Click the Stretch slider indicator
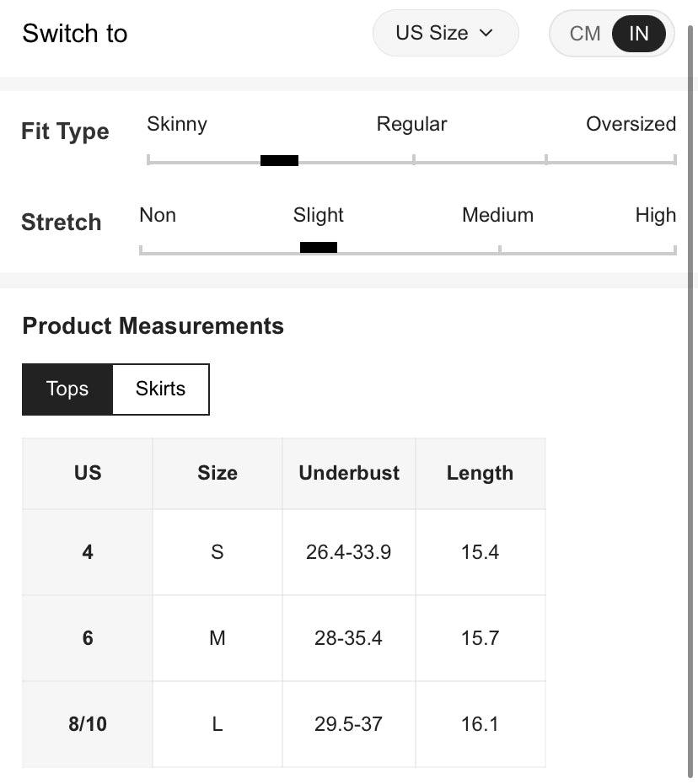The height and width of the screenshot is (784, 698). click(x=319, y=248)
